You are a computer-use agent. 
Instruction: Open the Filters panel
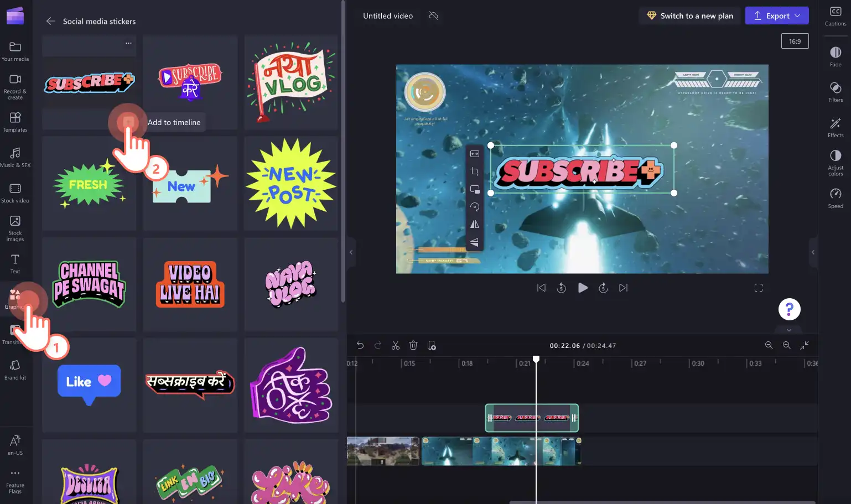(836, 92)
